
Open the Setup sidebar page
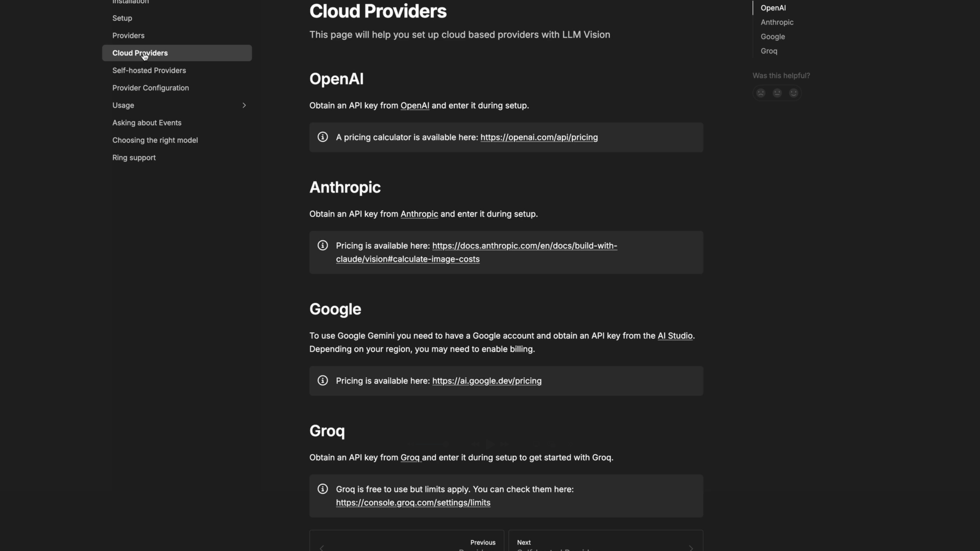(x=122, y=18)
